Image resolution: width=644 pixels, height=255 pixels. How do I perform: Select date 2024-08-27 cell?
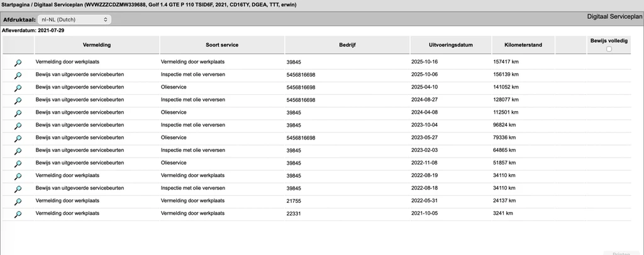point(425,100)
